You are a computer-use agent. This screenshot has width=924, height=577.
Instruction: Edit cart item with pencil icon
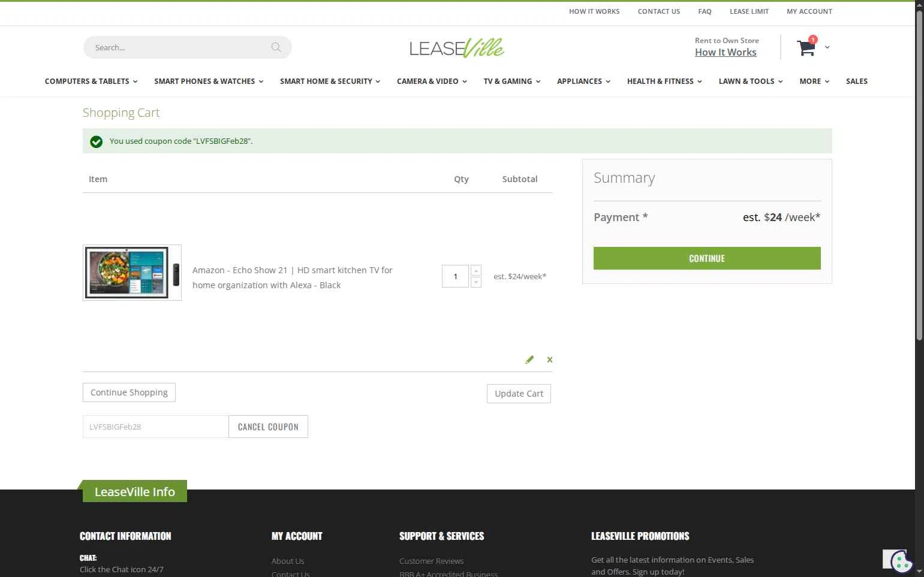point(529,360)
